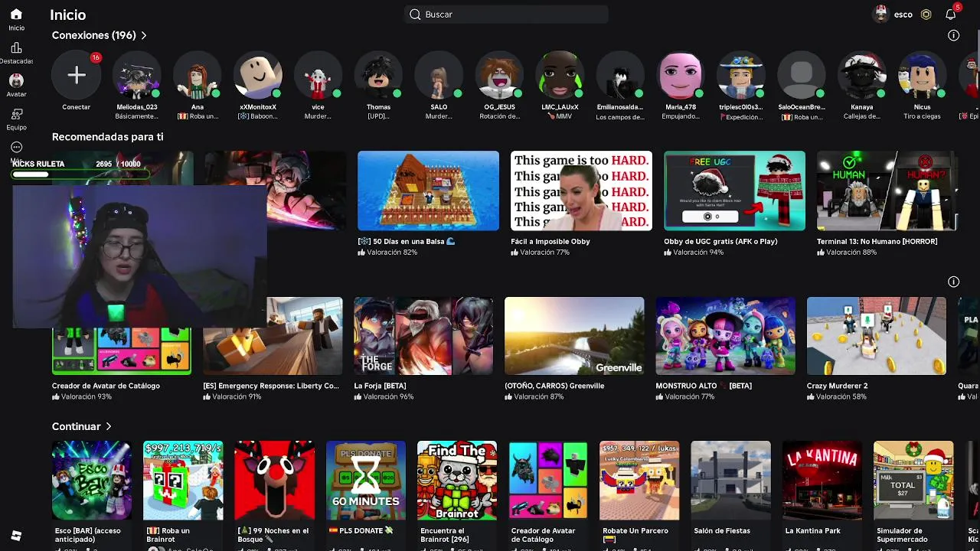Open La Forja [BETA] game thumbnail

coord(423,336)
